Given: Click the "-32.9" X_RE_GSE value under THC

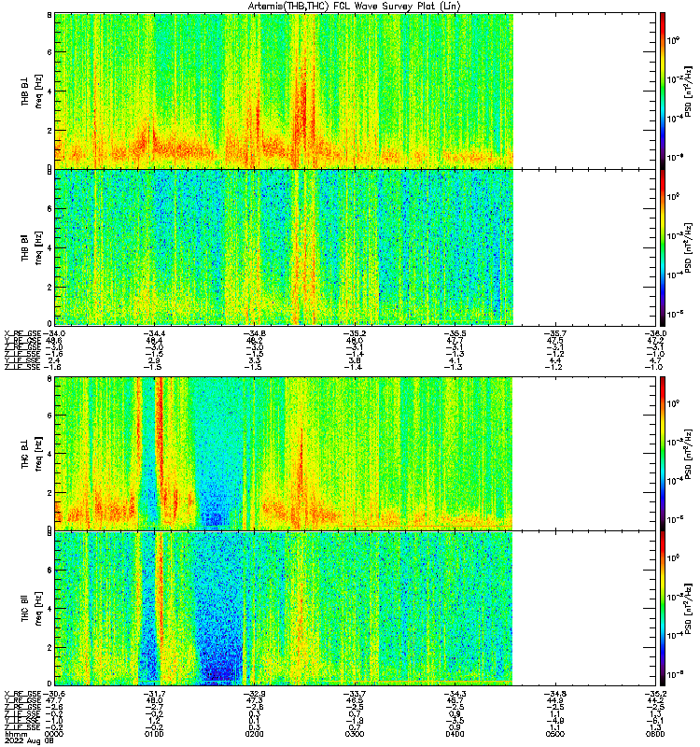Looking at the screenshot, I should click(254, 694).
